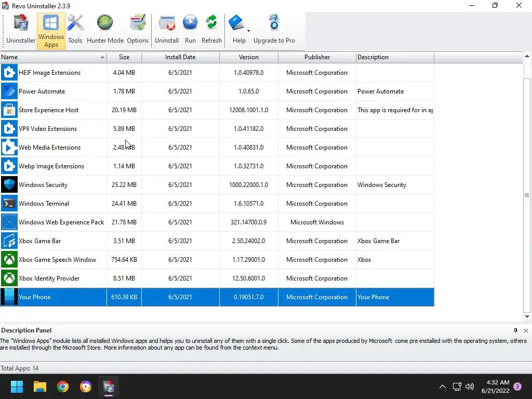Click 'Xbox Game Bar' name cell
This screenshot has height=399, width=532.
click(39, 241)
